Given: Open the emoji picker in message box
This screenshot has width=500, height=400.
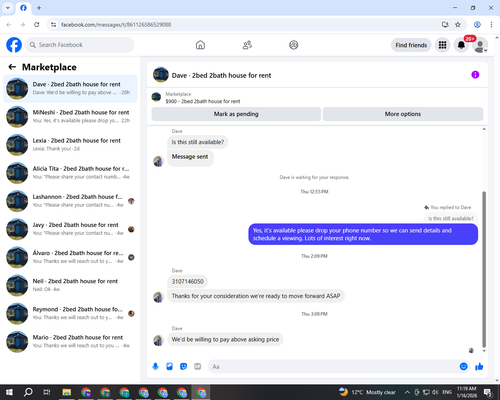Looking at the screenshot, I should point(463,367).
